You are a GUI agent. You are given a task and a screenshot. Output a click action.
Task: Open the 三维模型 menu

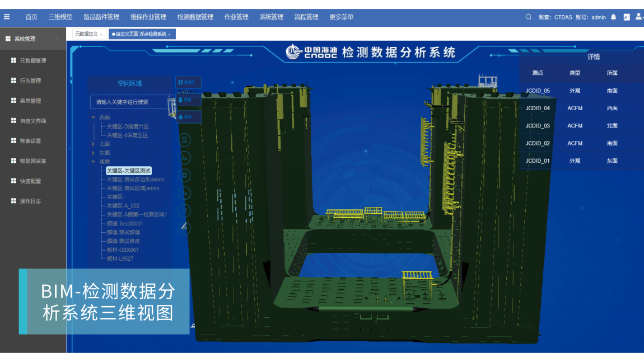(60, 17)
